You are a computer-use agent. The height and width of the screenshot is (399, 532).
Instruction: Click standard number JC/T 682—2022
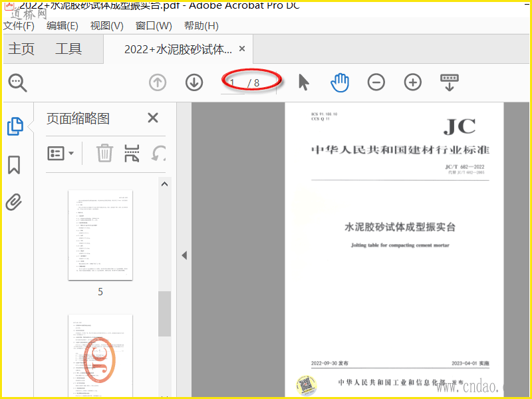(x=465, y=167)
